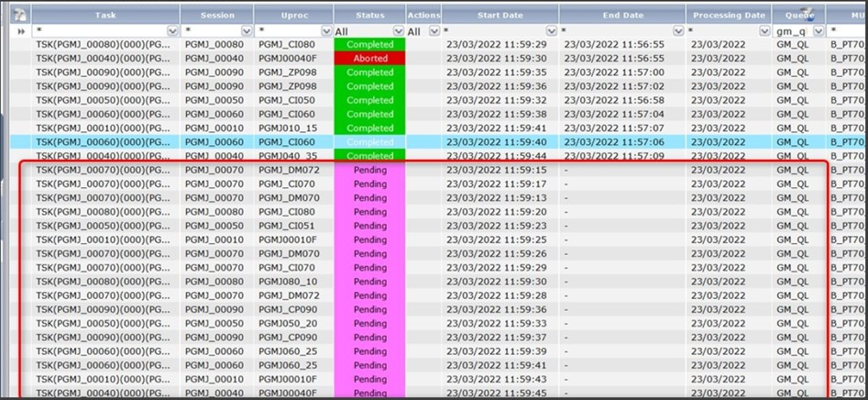Click start date 23/03/2022 11:59:28
This screenshot has width=868, height=400.
click(497, 295)
